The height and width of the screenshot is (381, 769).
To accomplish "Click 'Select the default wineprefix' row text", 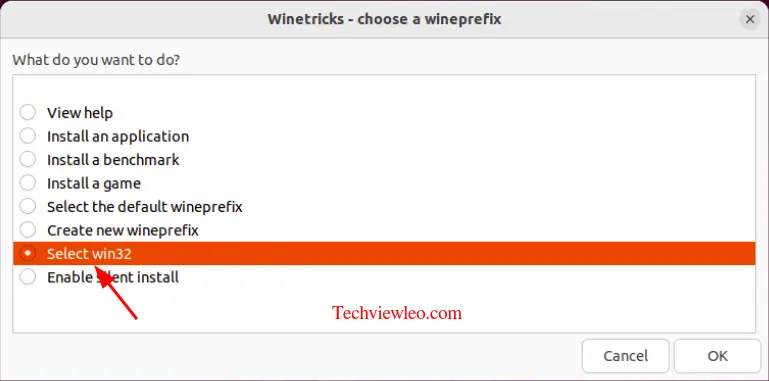I will (145, 207).
